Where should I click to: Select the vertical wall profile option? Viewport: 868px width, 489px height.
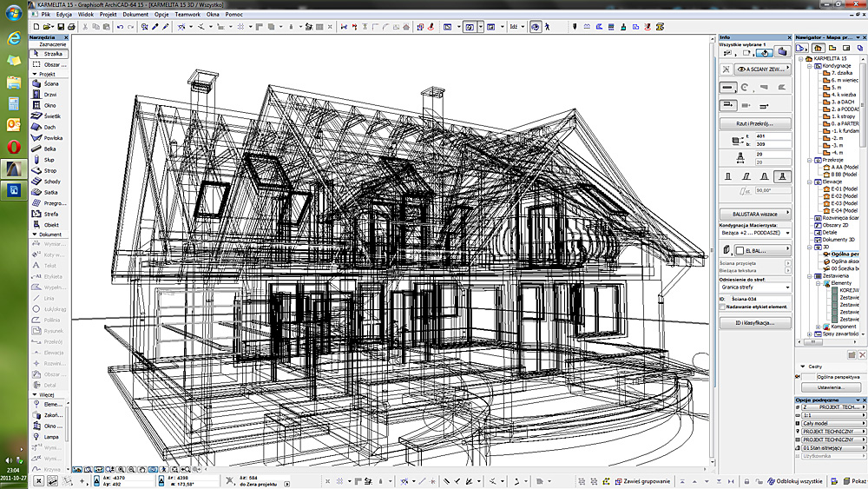click(728, 176)
